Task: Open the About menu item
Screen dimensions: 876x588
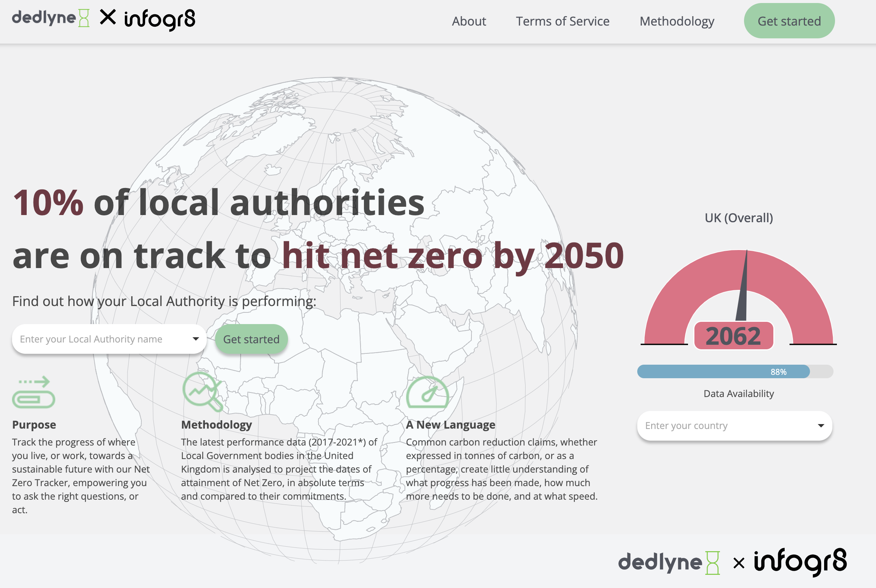Action: (469, 21)
